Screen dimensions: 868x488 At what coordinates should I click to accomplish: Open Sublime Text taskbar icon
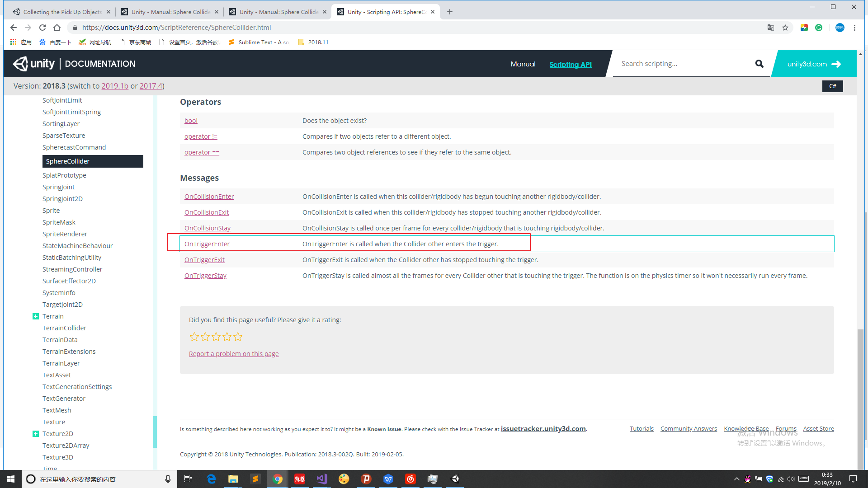click(255, 479)
